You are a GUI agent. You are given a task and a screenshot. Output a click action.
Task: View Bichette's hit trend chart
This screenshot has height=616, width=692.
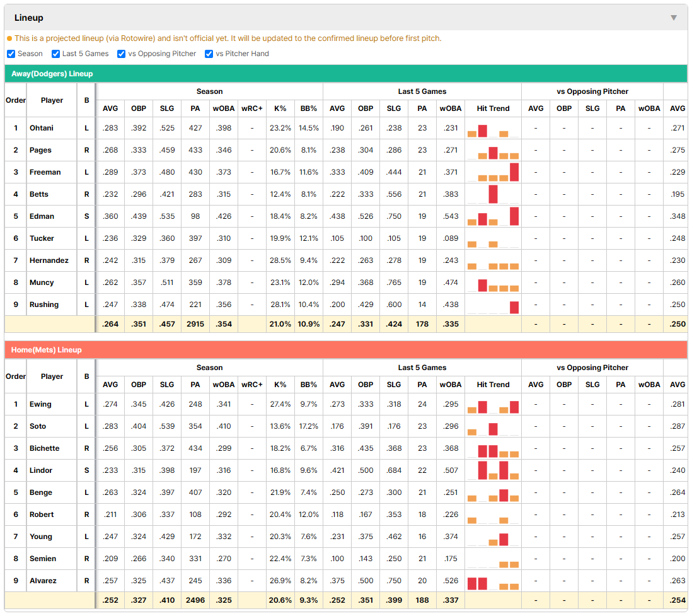493,451
